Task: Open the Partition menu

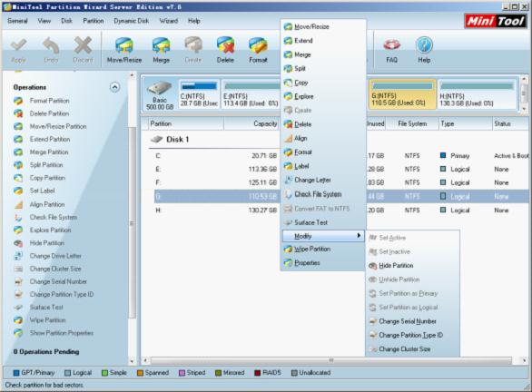Action: coord(94,21)
